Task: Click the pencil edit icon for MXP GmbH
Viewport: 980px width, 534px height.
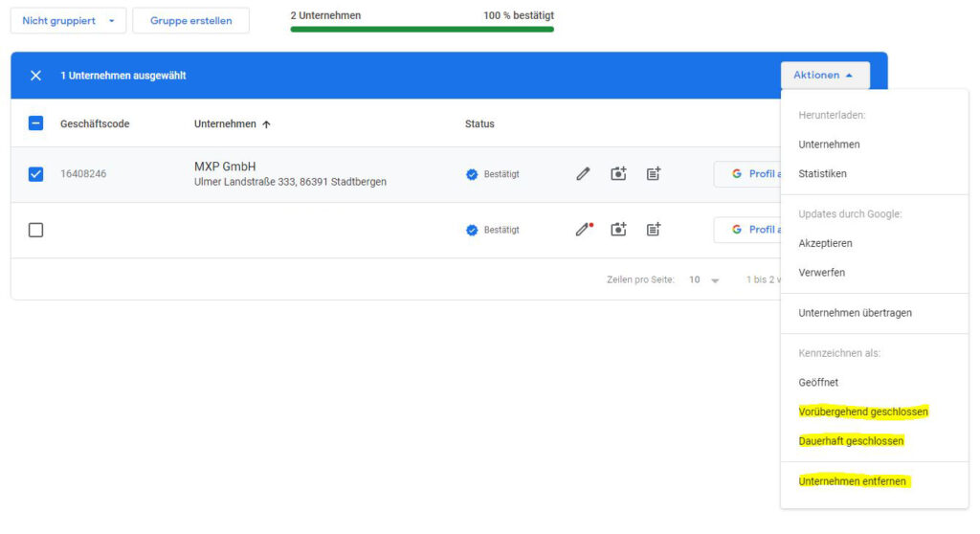Action: pyautogui.click(x=583, y=174)
